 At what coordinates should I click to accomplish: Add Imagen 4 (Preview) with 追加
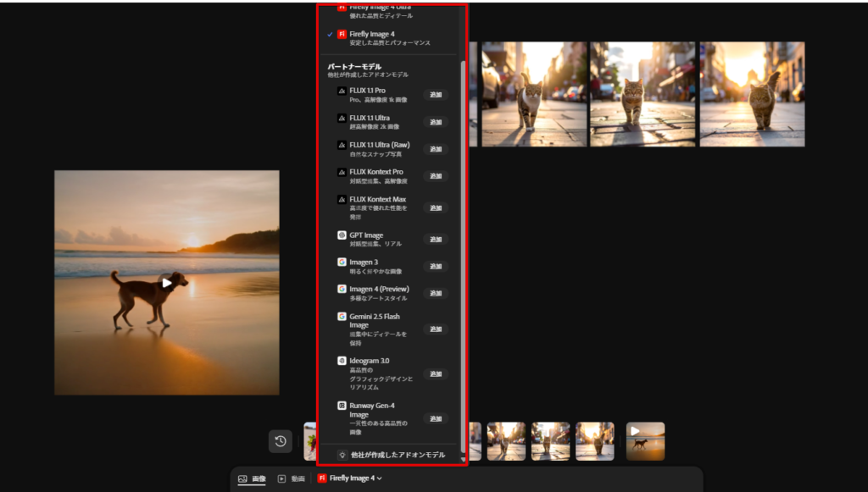[436, 293]
